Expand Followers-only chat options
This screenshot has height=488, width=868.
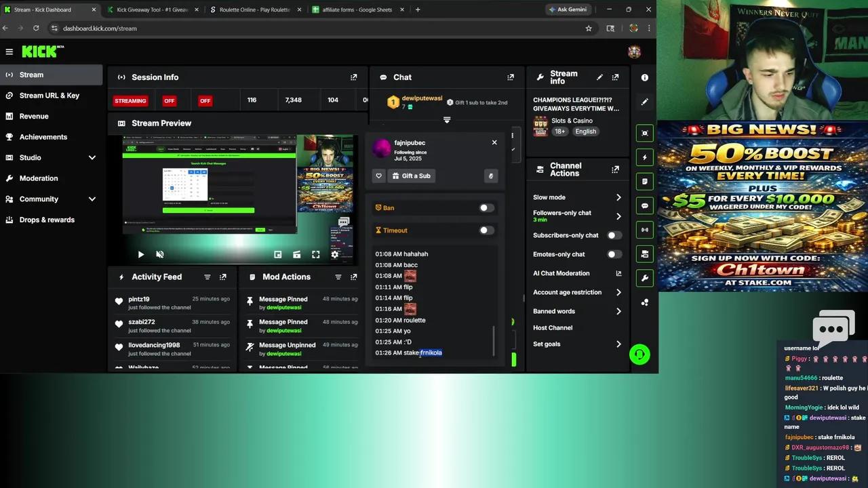pos(618,216)
